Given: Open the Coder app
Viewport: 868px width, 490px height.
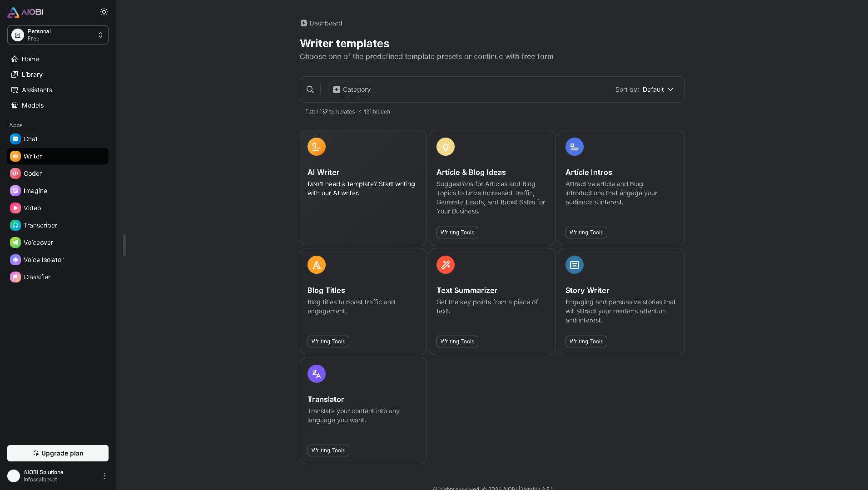Looking at the screenshot, I should (31, 173).
